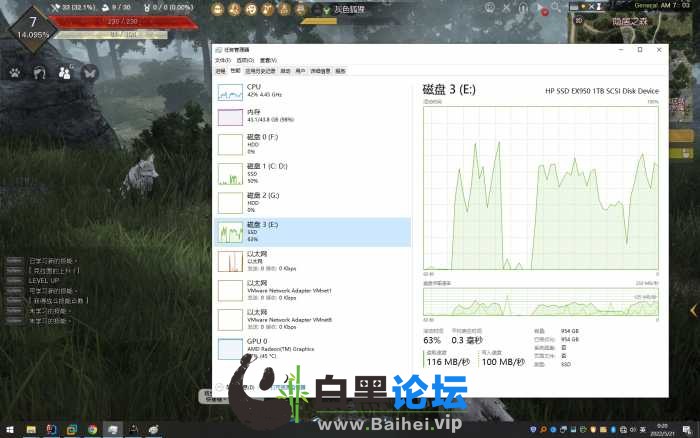
Task: Open the 查看(V) menu in Task Manager
Action: pyautogui.click(x=268, y=60)
